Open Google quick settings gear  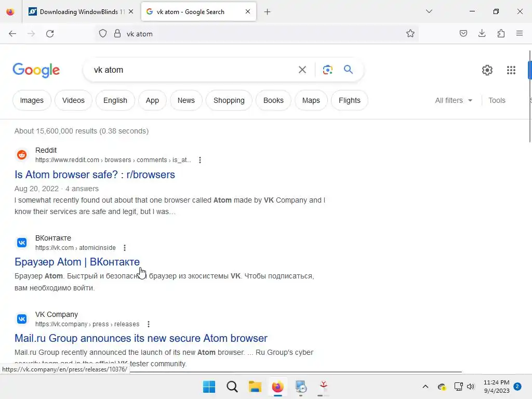487,70
